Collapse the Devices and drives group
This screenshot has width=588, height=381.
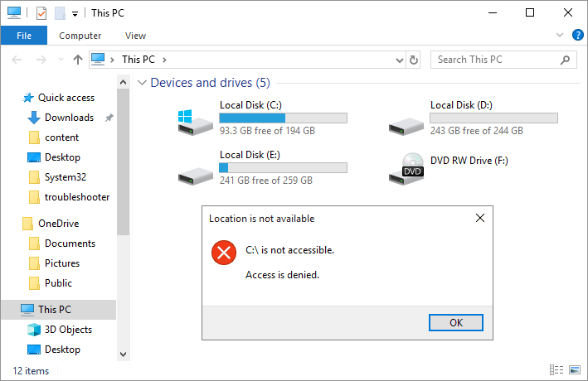[x=143, y=83]
